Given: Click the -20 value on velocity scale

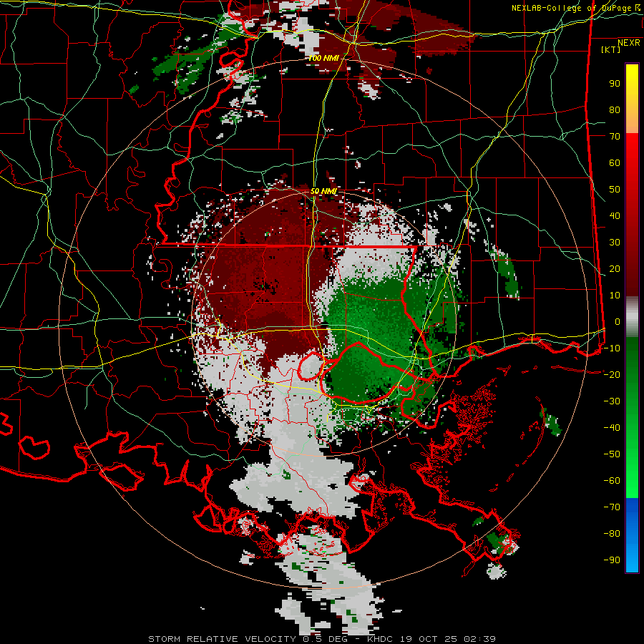Looking at the screenshot, I should (612, 374).
